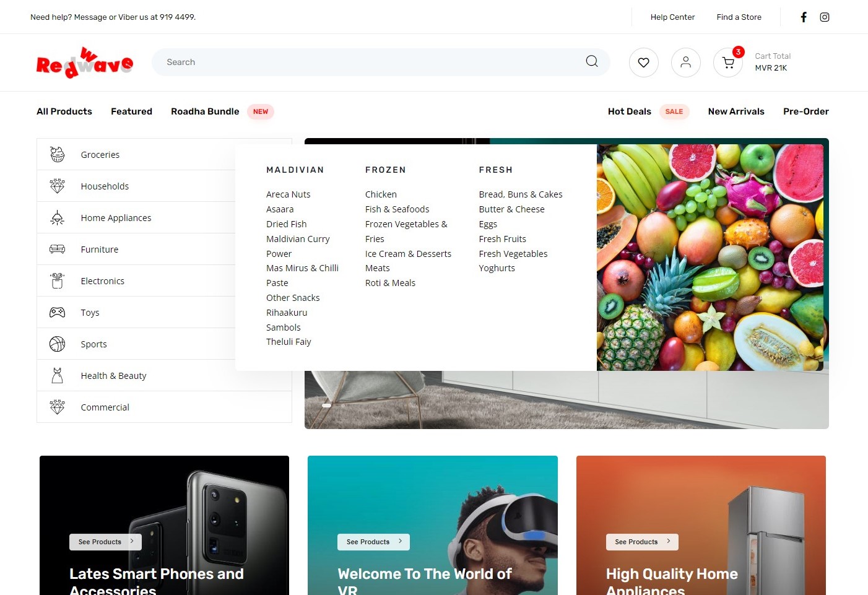Open All Products menu

click(64, 111)
